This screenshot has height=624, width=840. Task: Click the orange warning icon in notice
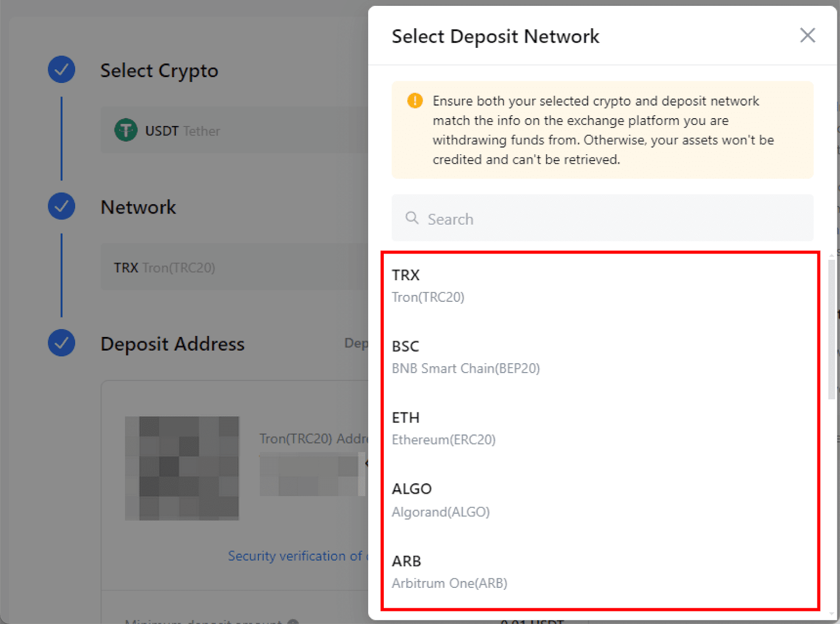[415, 101]
